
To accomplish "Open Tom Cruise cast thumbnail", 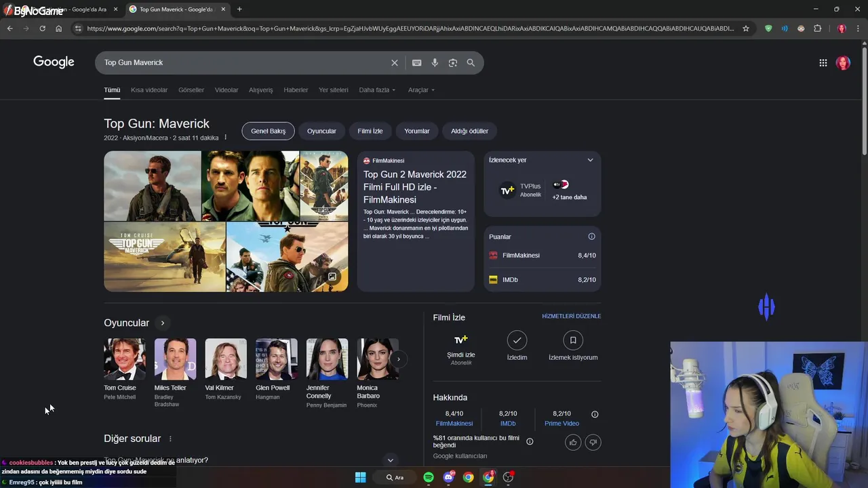I will 124,359.
